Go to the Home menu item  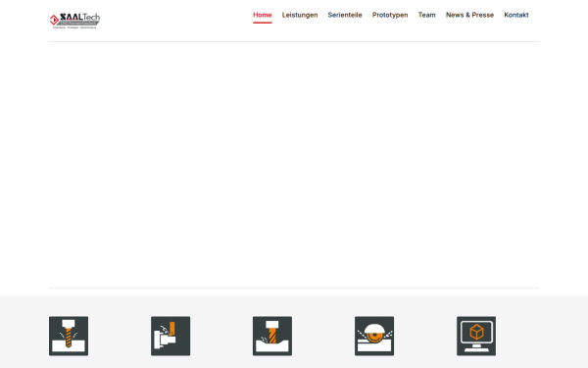[263, 15]
